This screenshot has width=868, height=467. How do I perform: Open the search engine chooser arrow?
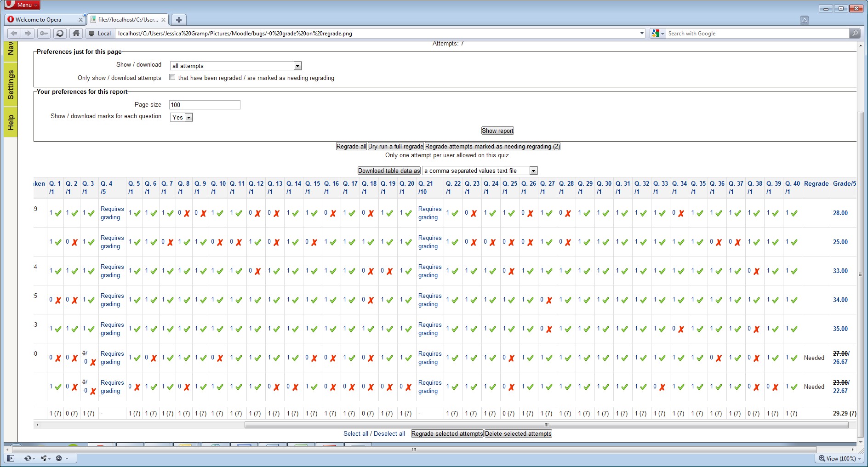pyautogui.click(x=662, y=34)
